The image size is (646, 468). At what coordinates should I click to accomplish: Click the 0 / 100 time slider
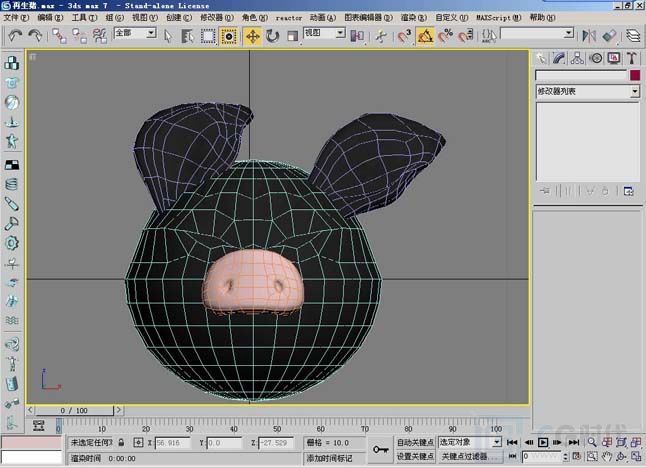click(x=74, y=410)
